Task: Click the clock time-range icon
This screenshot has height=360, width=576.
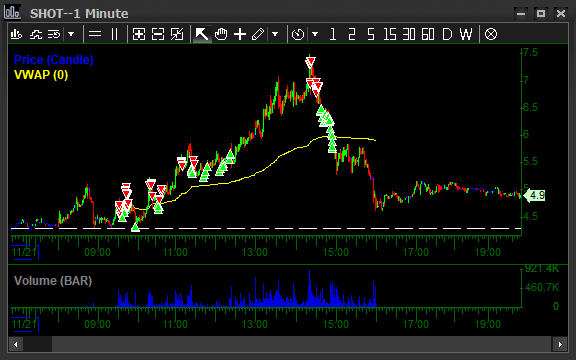Action: click(x=298, y=35)
